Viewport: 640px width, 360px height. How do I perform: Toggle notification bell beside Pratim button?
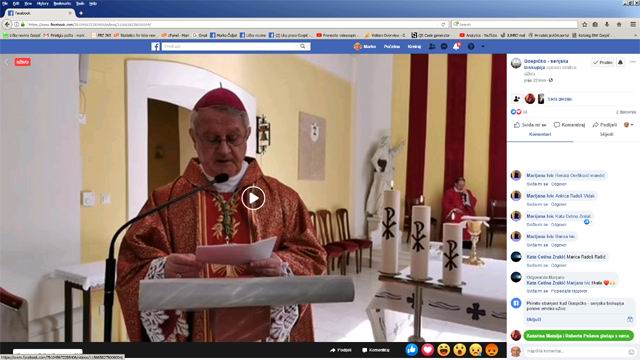click(x=620, y=62)
